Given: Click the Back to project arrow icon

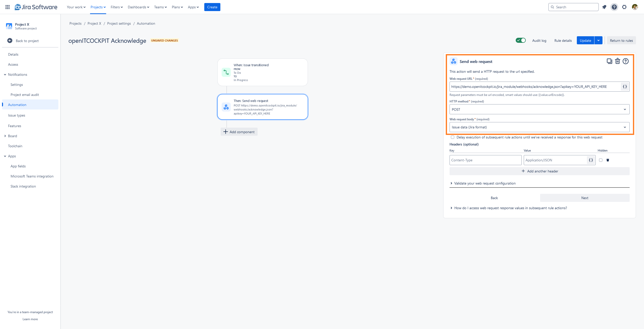Looking at the screenshot, I should pyautogui.click(x=10, y=41).
